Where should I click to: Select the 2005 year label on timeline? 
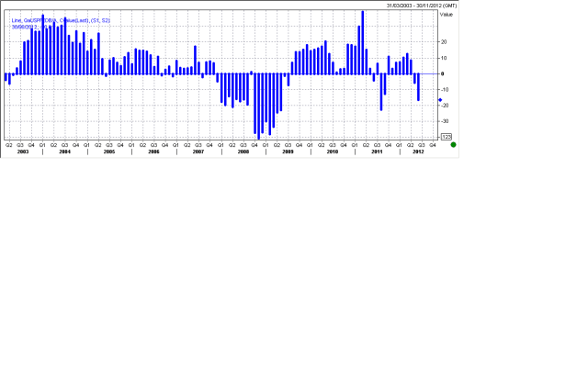click(109, 151)
